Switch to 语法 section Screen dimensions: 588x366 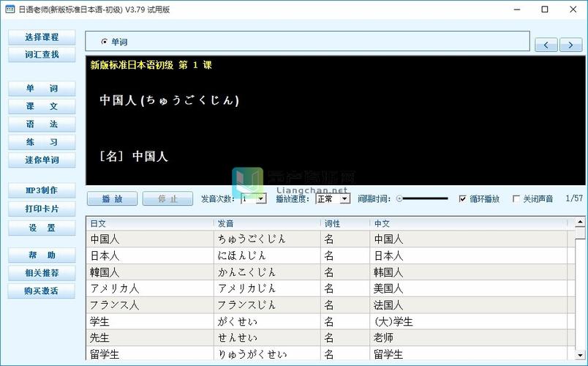(x=42, y=124)
